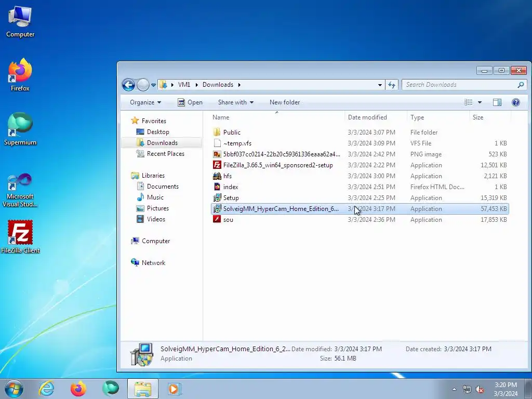532x399 pixels.
Task: Expand the view options dropdown arrow
Action: click(480, 102)
